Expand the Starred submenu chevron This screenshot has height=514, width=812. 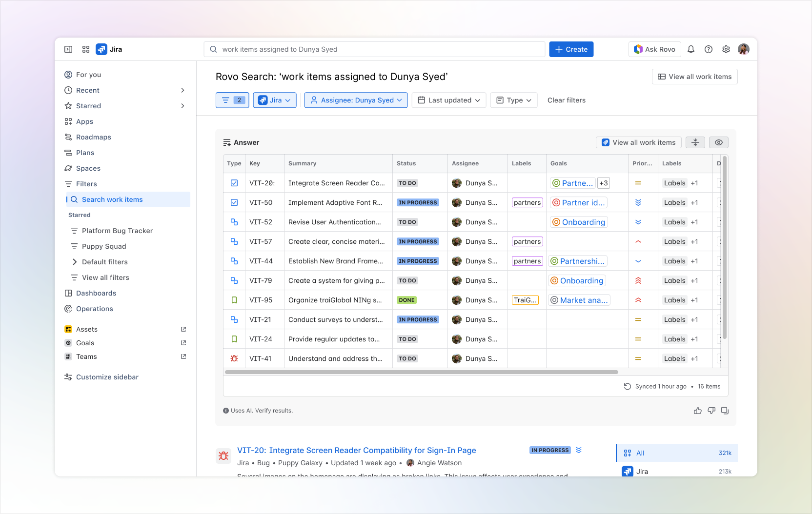(x=183, y=106)
